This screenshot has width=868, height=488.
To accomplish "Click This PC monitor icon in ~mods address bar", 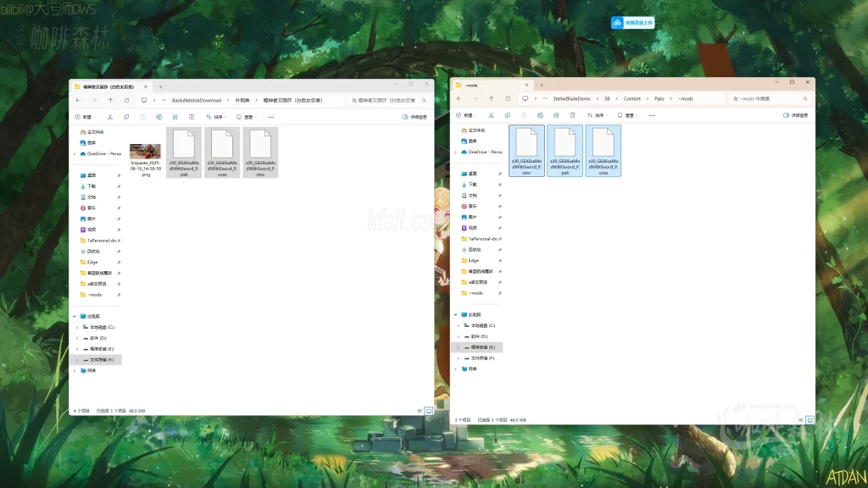I will pyautogui.click(x=525, y=98).
